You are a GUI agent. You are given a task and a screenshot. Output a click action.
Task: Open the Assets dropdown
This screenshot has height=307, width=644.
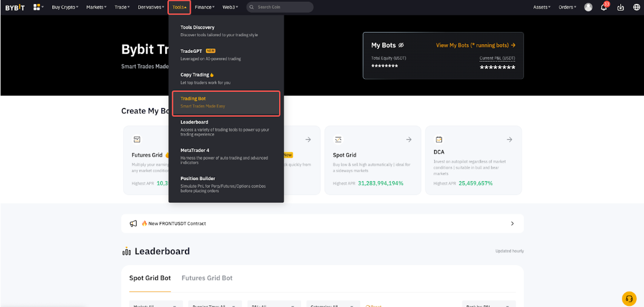tap(542, 7)
